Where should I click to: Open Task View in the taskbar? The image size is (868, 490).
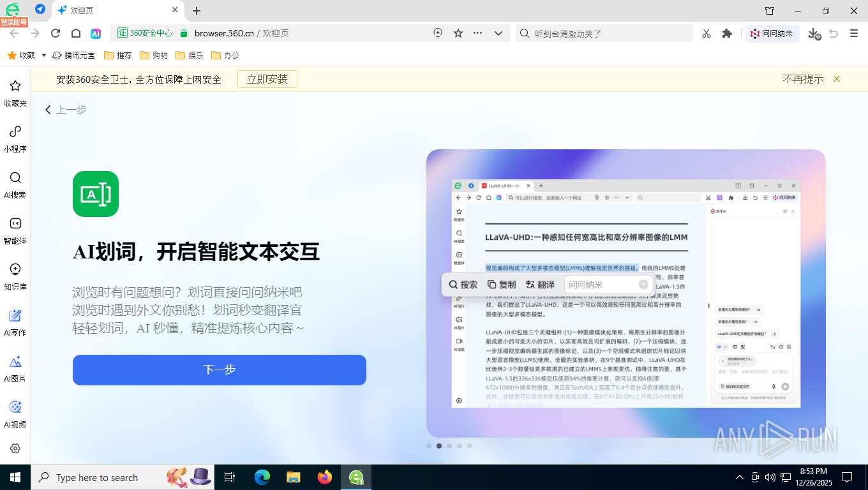click(230, 477)
